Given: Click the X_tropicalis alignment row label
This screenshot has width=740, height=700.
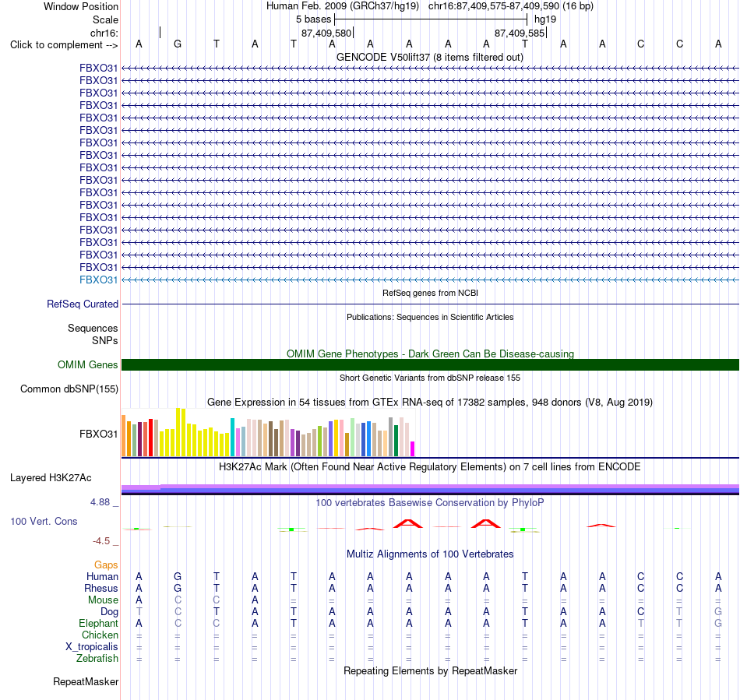Looking at the screenshot, I should coord(92,647).
